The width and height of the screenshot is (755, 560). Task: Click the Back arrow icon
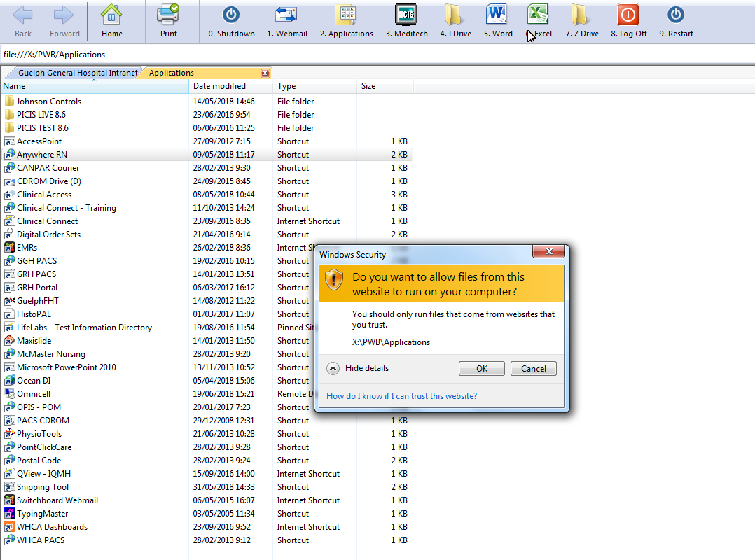[22, 15]
